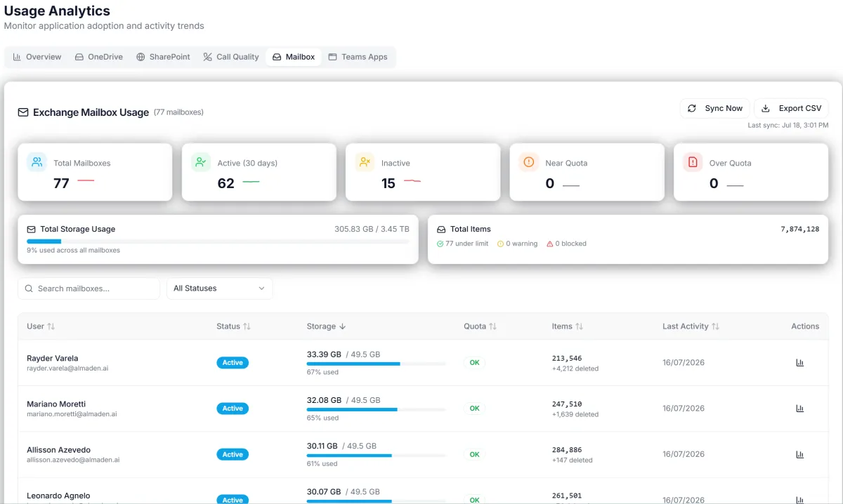Click the Inactive mailboxes card
843x504 pixels.
click(x=423, y=172)
